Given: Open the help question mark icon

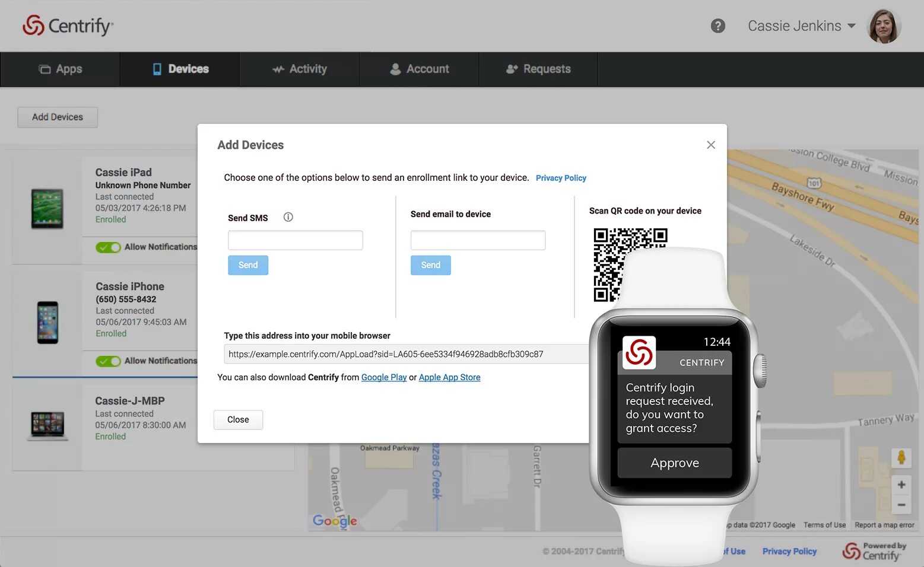Looking at the screenshot, I should click(x=718, y=26).
